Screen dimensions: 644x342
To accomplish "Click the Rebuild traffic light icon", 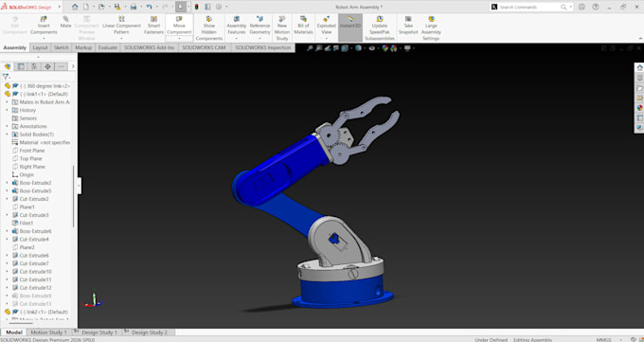I will (x=197, y=7).
